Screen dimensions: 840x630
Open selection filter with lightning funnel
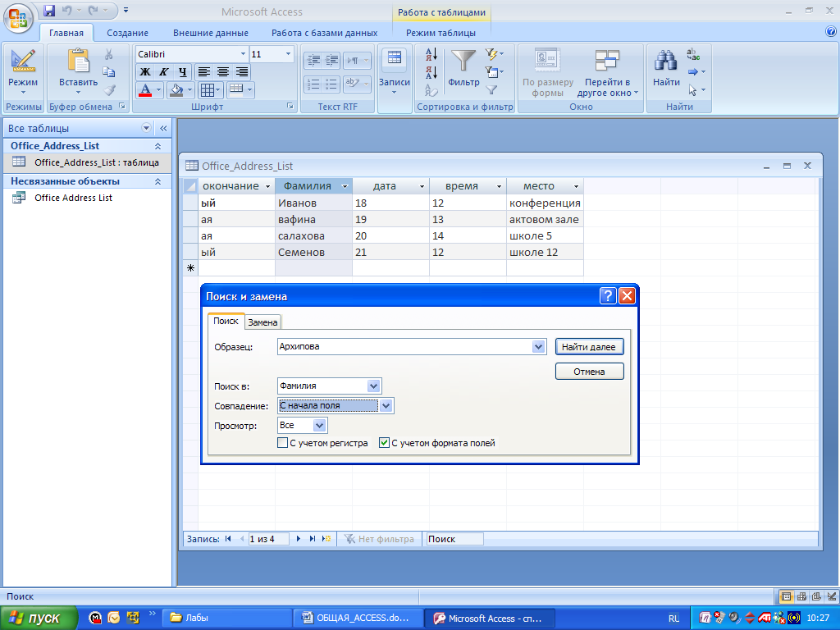(x=493, y=54)
